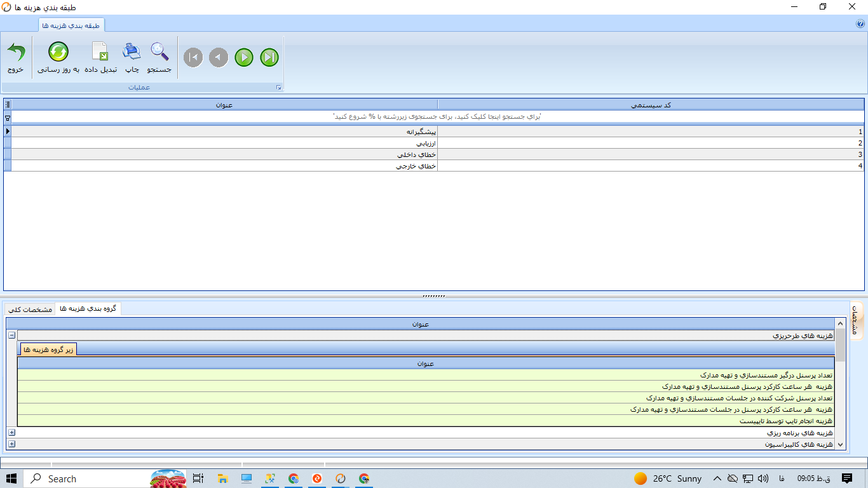Click the هزينه انجام تايپ توسط تايپيست row
868x488 pixels.
tap(426, 421)
